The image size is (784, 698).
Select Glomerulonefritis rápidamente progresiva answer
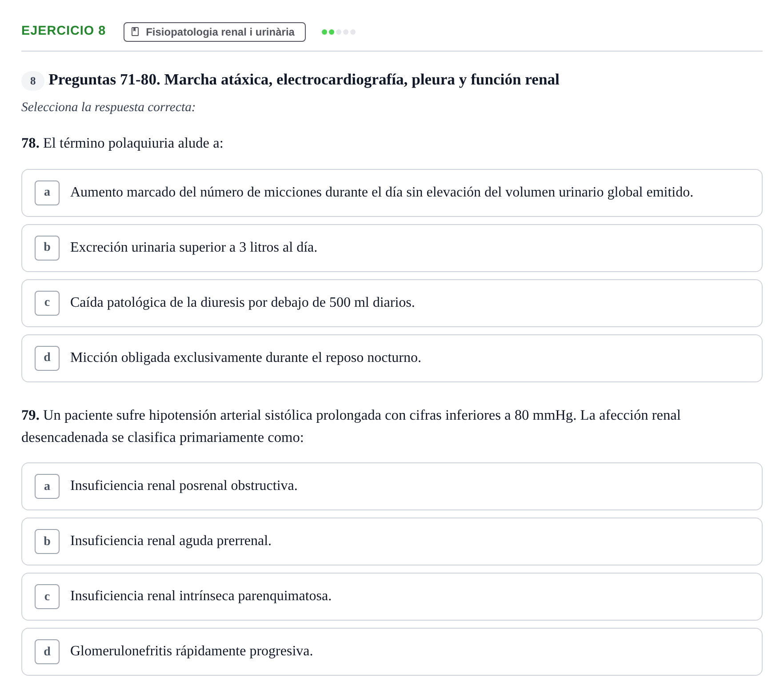pyautogui.click(x=392, y=652)
